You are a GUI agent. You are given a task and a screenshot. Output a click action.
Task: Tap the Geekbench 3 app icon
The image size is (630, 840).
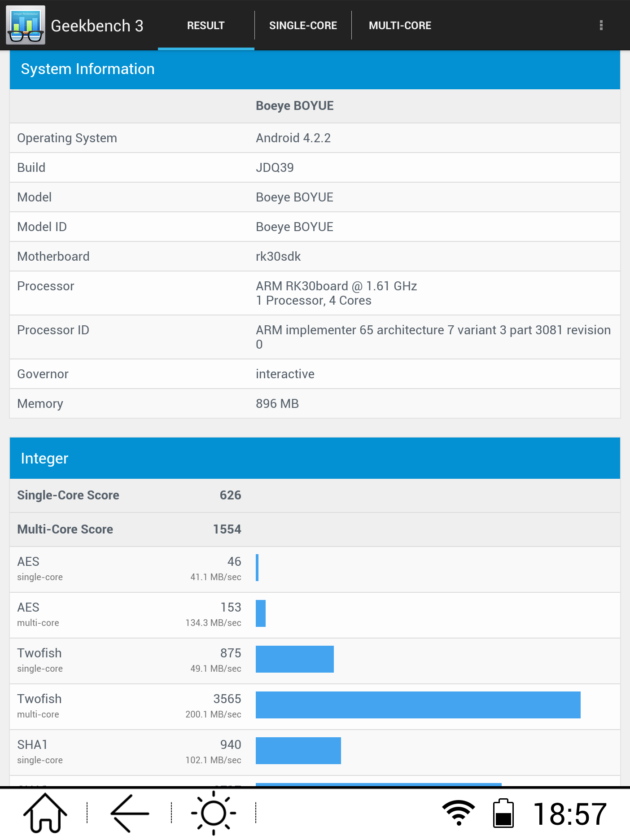[x=26, y=25]
